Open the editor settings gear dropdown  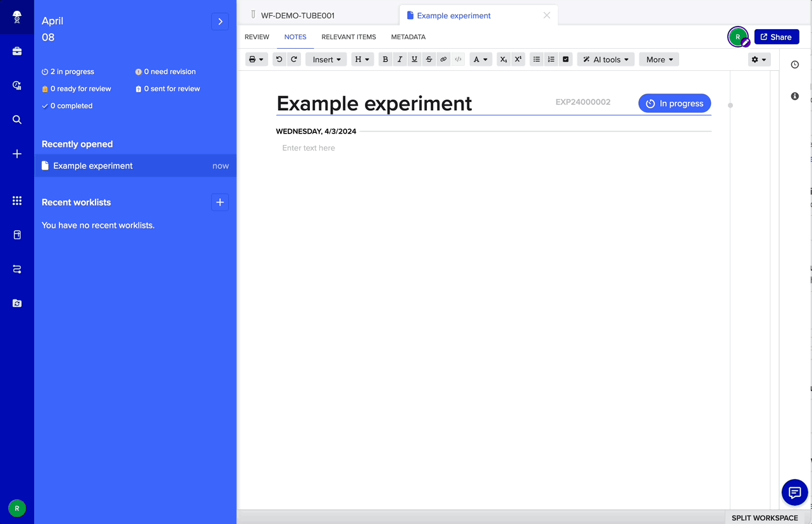(x=759, y=59)
